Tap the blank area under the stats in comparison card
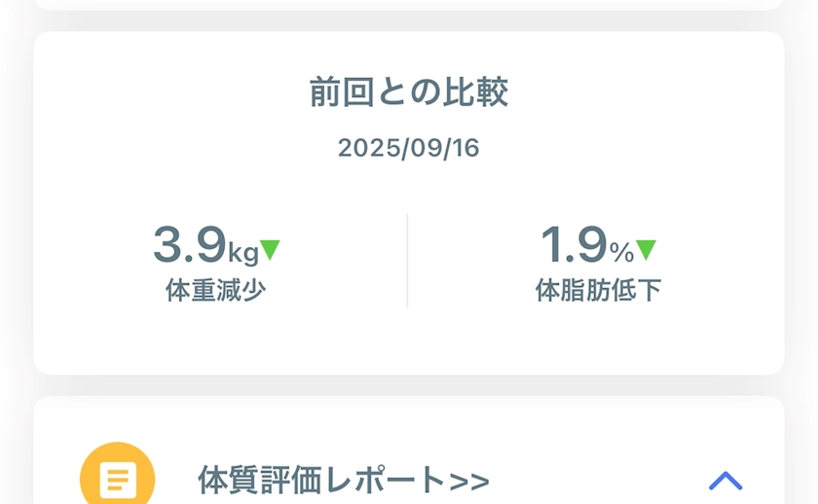 (x=409, y=341)
